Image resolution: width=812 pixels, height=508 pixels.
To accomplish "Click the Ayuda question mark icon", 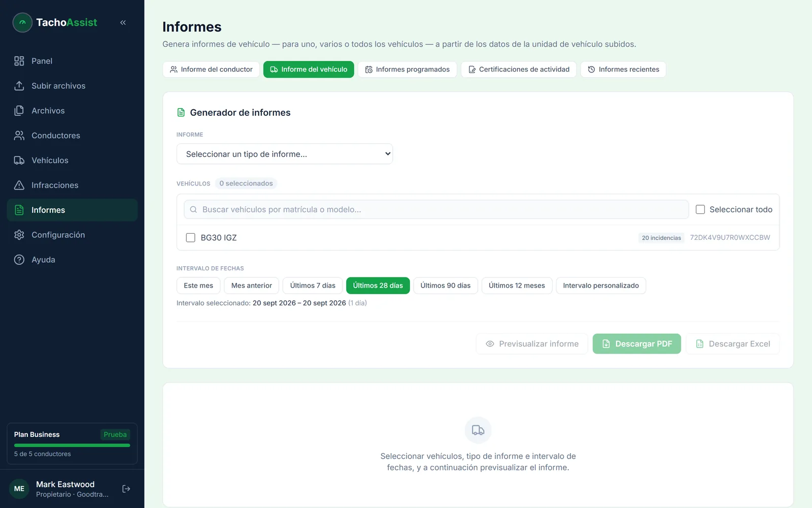I will 19,260.
